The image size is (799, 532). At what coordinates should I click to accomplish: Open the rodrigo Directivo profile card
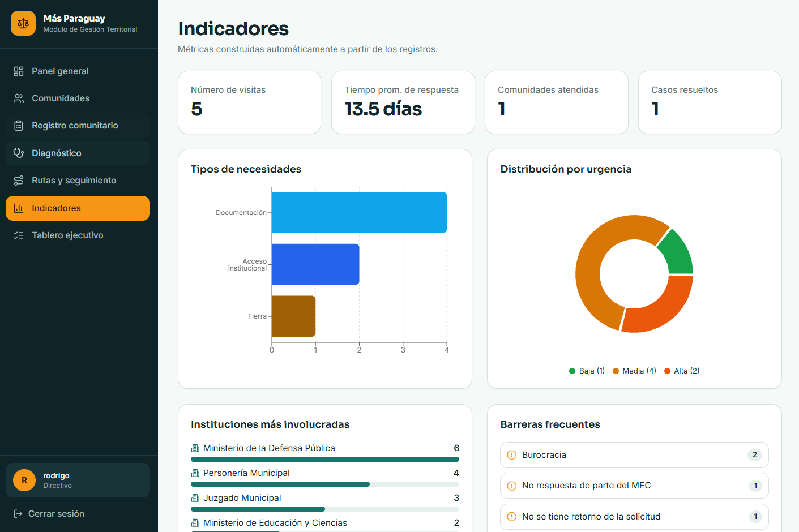tap(78, 480)
